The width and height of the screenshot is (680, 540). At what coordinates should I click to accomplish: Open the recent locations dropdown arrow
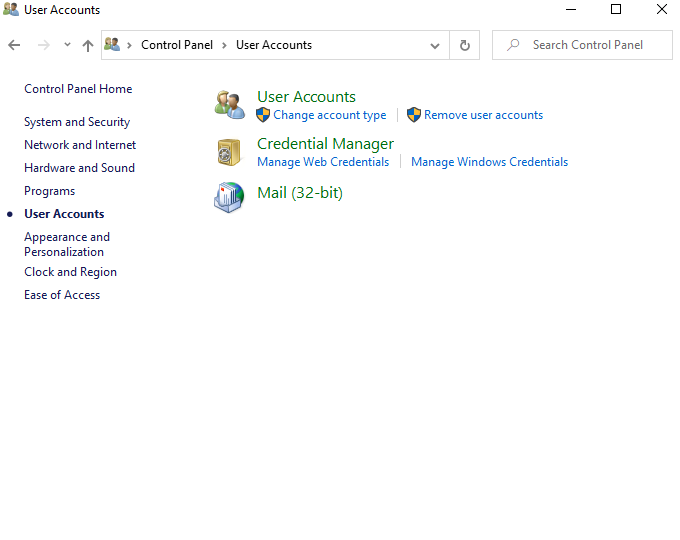[67, 45]
